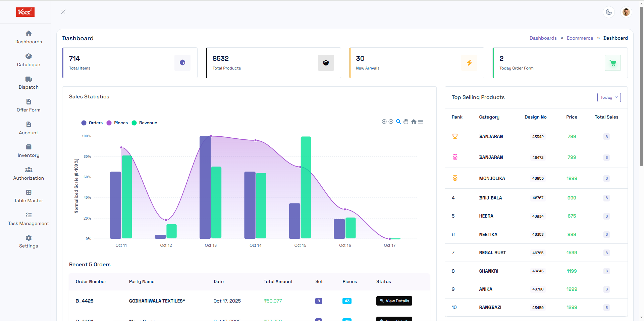Expand the Catalogue sidebar menu

29,60
